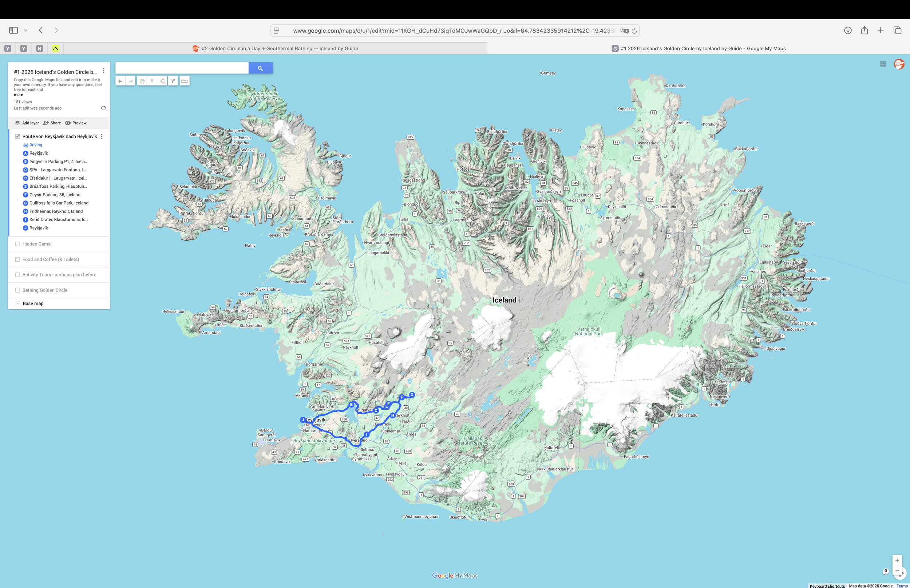Enable the Hidden Gems layer

(x=17, y=244)
